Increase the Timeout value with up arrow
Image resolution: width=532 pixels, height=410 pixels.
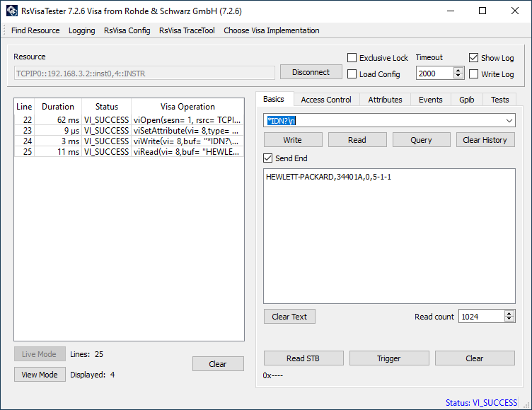tap(458, 70)
